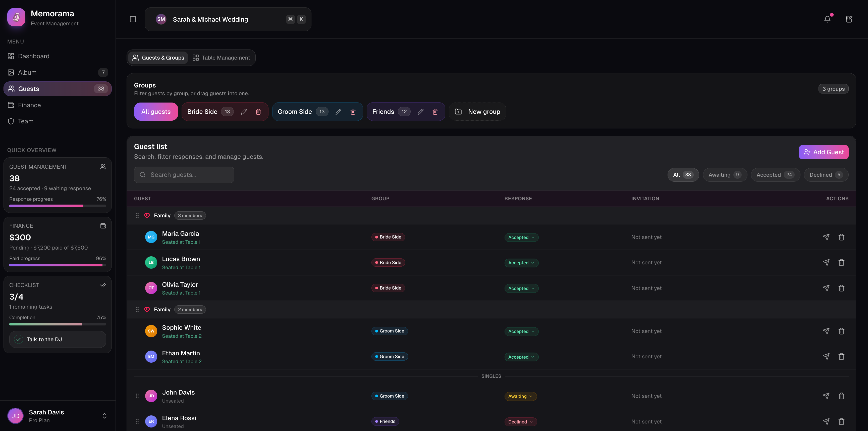Image resolution: width=868 pixels, height=431 pixels.
Task: Filter guest list by Declined
Action: [826, 175]
